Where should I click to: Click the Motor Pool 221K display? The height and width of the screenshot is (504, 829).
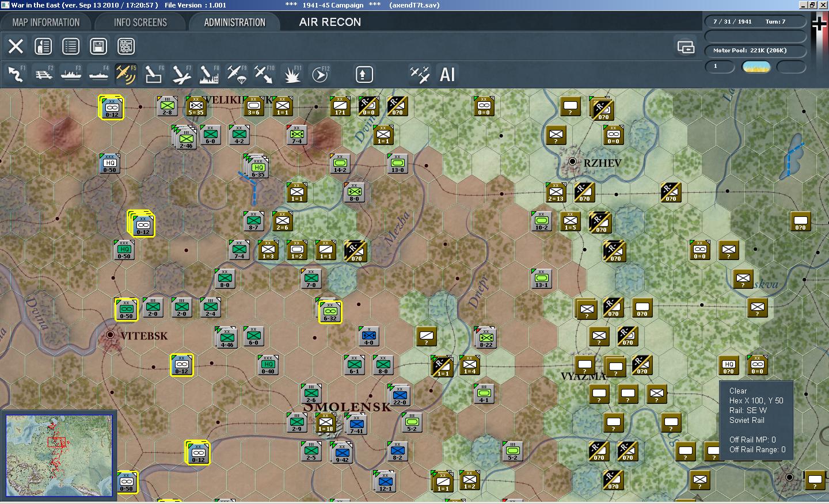click(x=754, y=51)
